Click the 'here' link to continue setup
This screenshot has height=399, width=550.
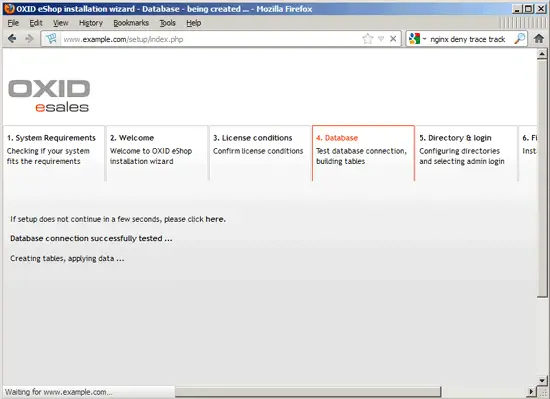click(x=215, y=219)
